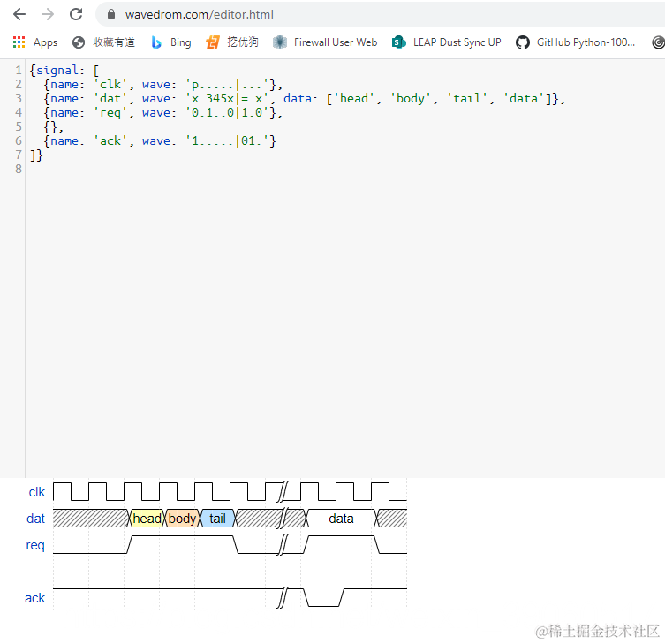Open Firewall User Web bookmark
The width and height of the screenshot is (665, 644).
336,42
